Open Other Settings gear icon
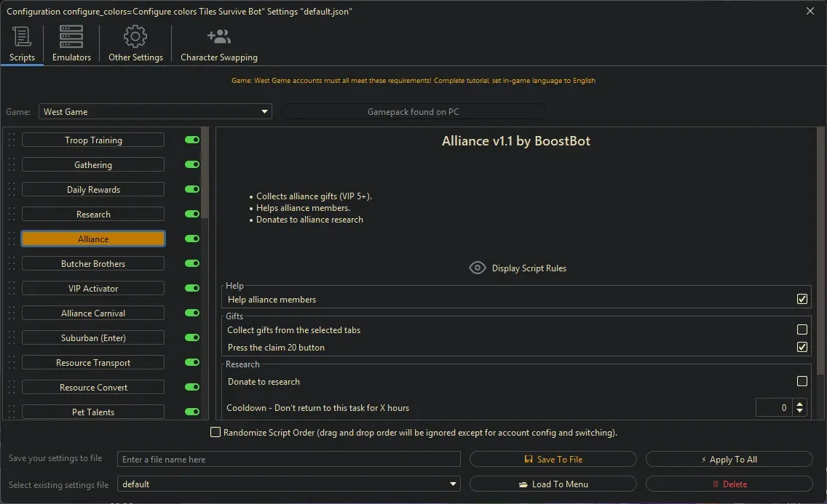The width and height of the screenshot is (827, 504). pos(135,36)
